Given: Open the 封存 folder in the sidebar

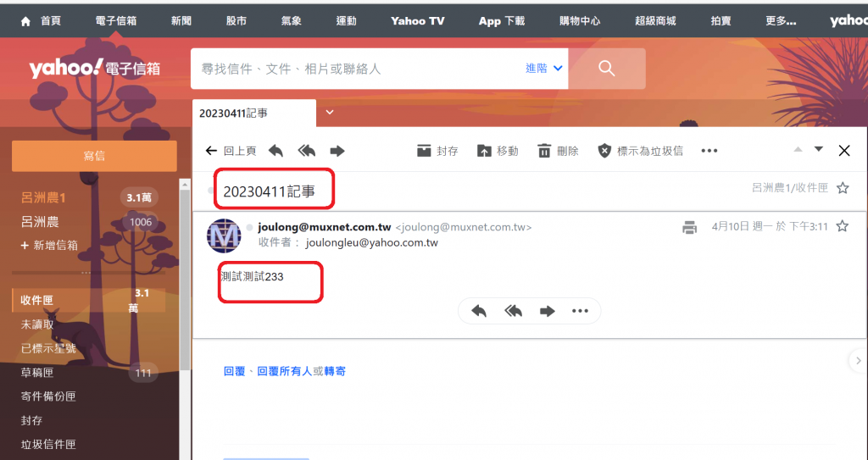Looking at the screenshot, I should [31, 421].
